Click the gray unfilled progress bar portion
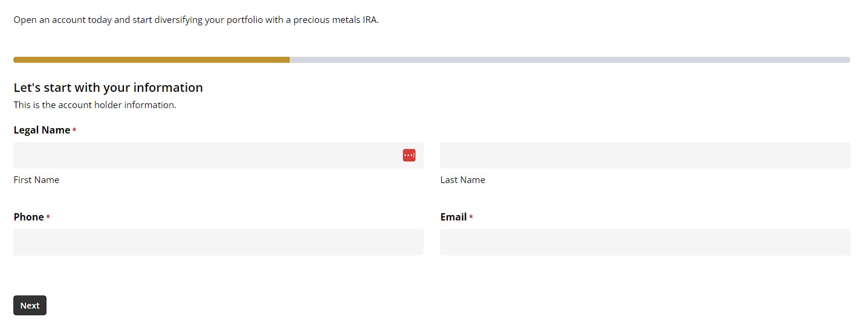Image resolution: width=868 pixels, height=328 pixels. click(x=570, y=60)
